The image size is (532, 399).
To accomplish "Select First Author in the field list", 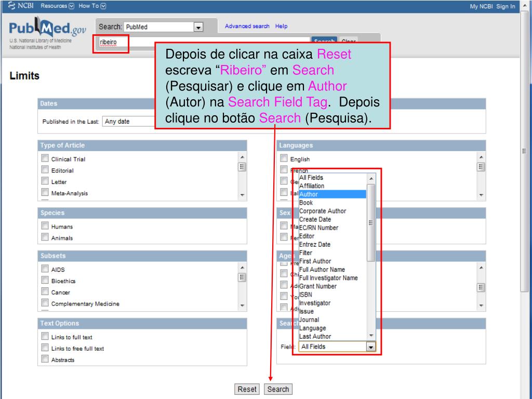I will coord(332,261).
